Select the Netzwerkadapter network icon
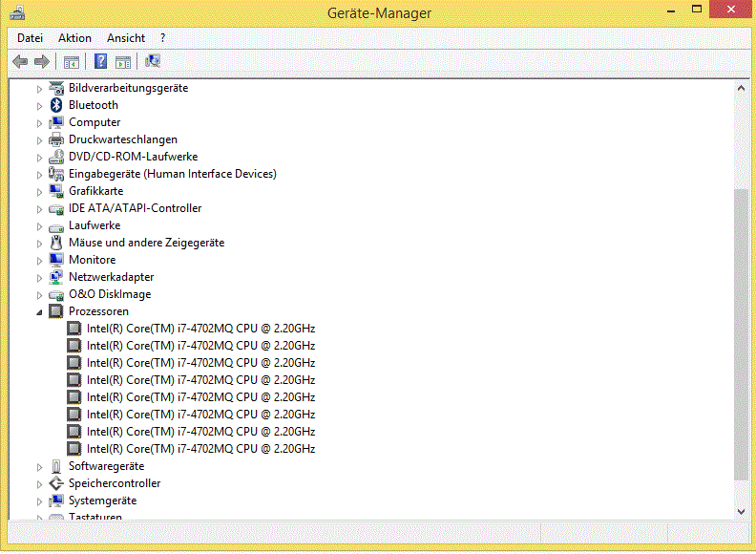756x554 pixels. coord(56,277)
